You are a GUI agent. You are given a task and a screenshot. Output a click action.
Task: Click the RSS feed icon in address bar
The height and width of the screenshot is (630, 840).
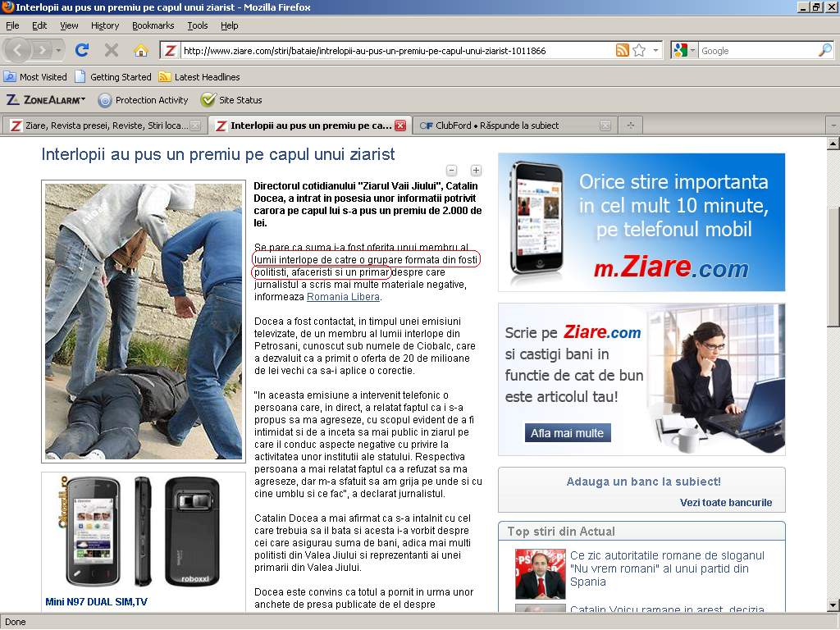(623, 50)
